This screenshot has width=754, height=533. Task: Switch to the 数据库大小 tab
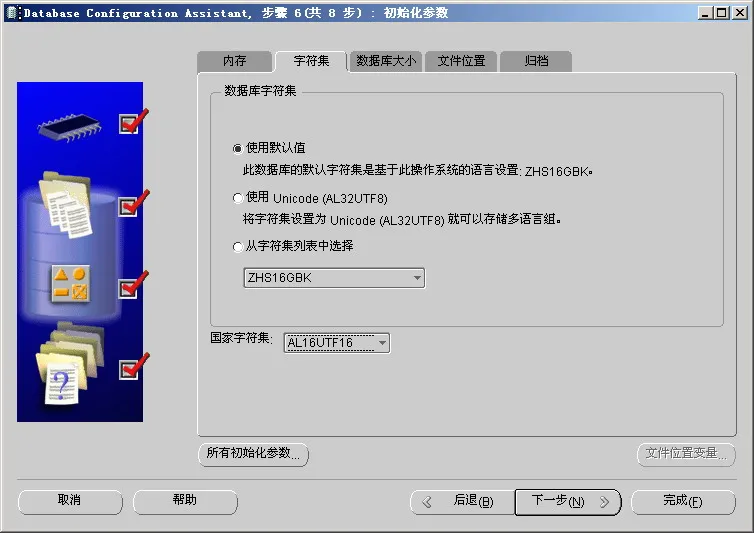pos(386,61)
